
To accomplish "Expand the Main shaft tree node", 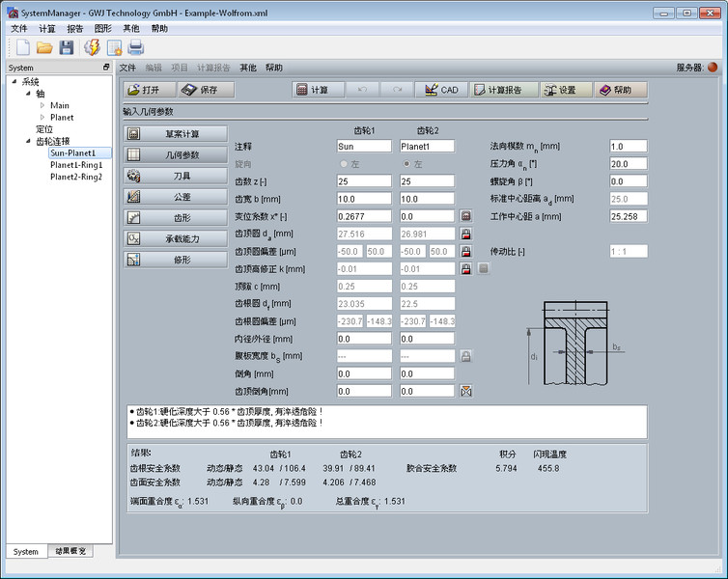I will pyautogui.click(x=42, y=105).
